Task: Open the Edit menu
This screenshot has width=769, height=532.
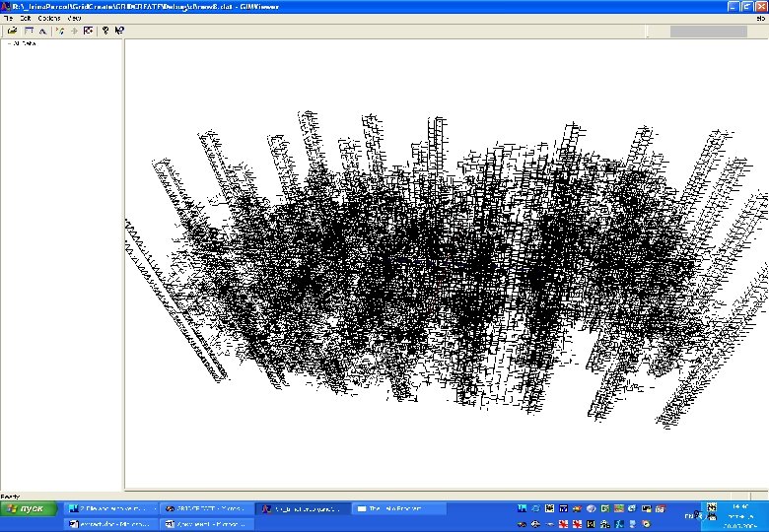Action: (26, 18)
